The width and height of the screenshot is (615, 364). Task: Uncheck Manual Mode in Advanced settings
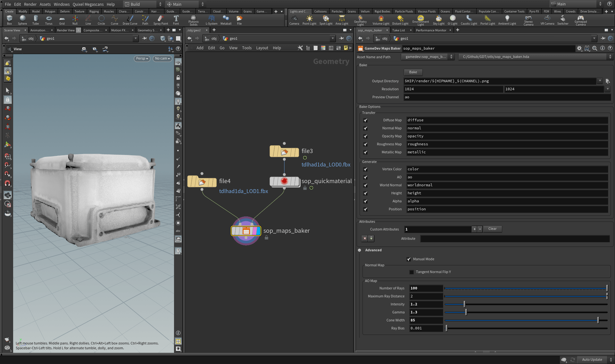[409, 259]
